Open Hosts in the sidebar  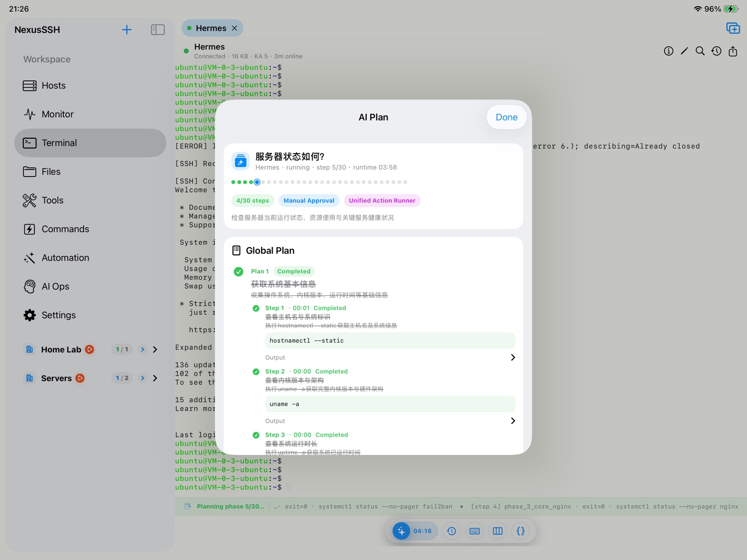(x=90, y=85)
